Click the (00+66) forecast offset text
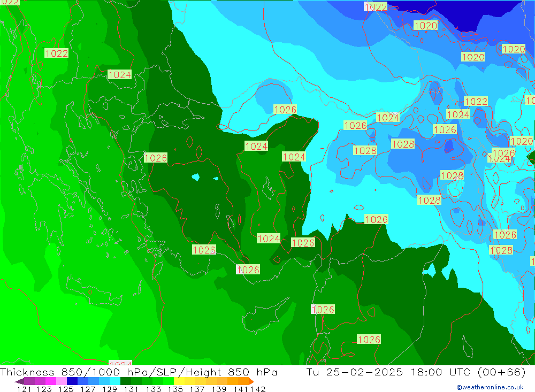Screen dimensions: 535x392 tap(502, 372)
